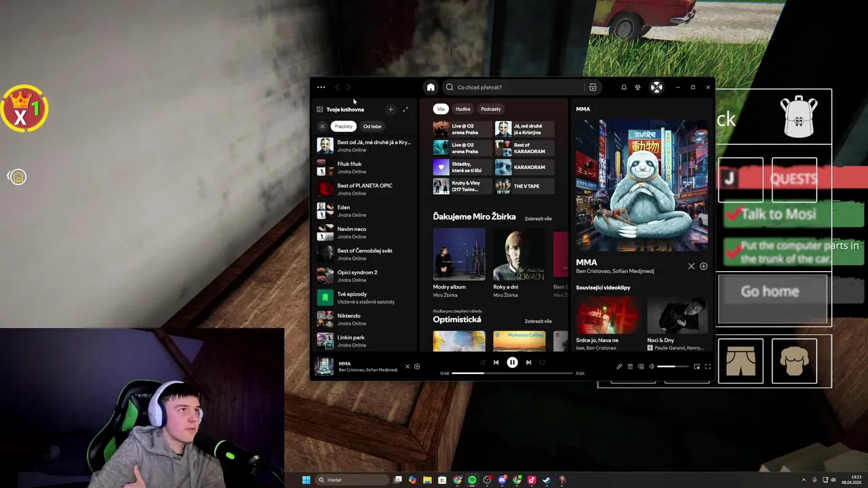868x488 pixels.
Task: Open the Spotify three-dot menu
Action: click(321, 87)
